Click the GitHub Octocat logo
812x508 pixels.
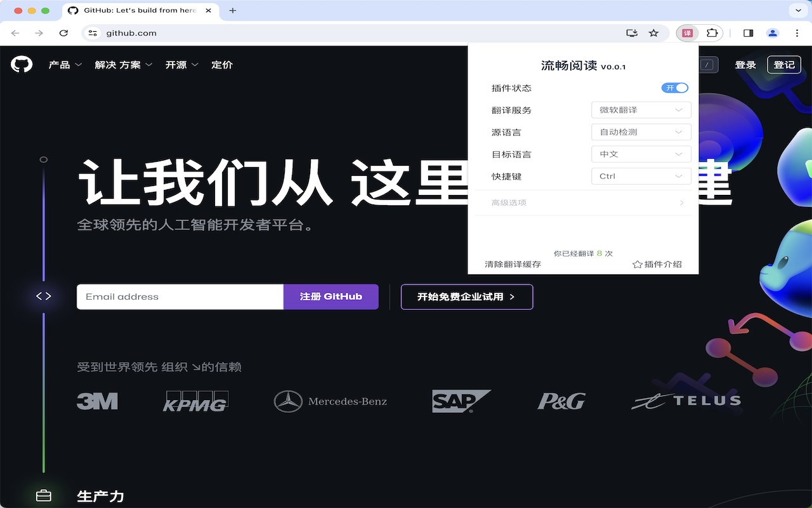pos(22,64)
